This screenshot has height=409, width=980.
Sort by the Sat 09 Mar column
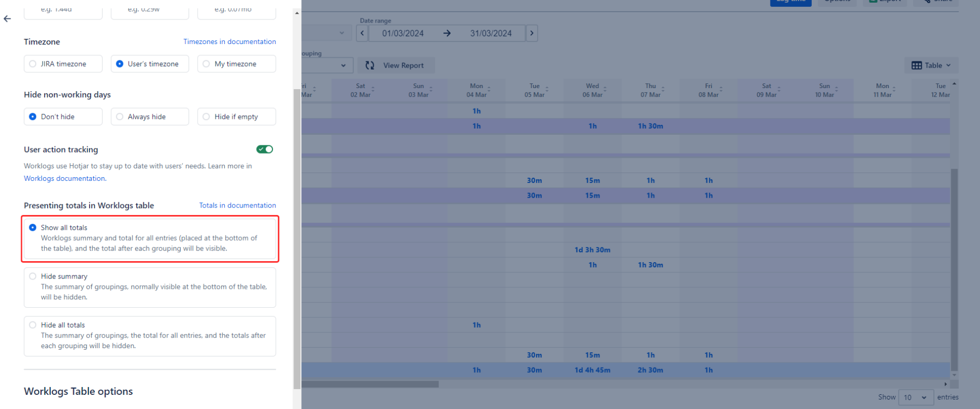pyautogui.click(x=779, y=88)
